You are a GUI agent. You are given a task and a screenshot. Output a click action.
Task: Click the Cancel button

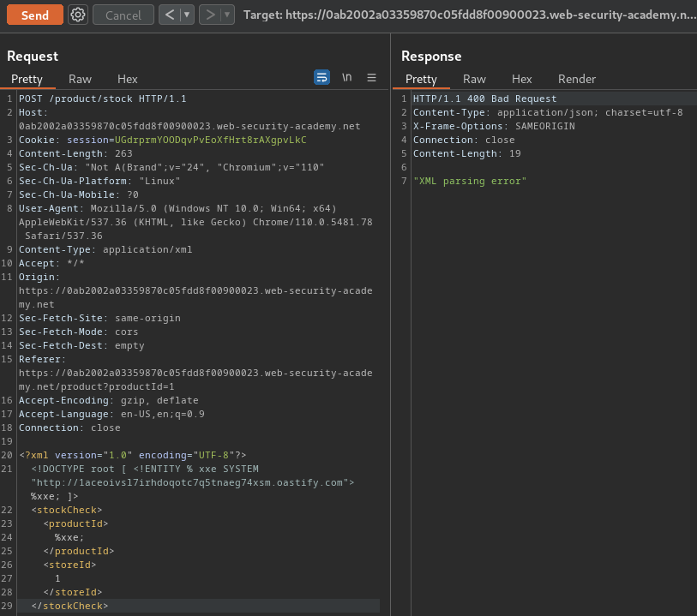click(x=123, y=15)
